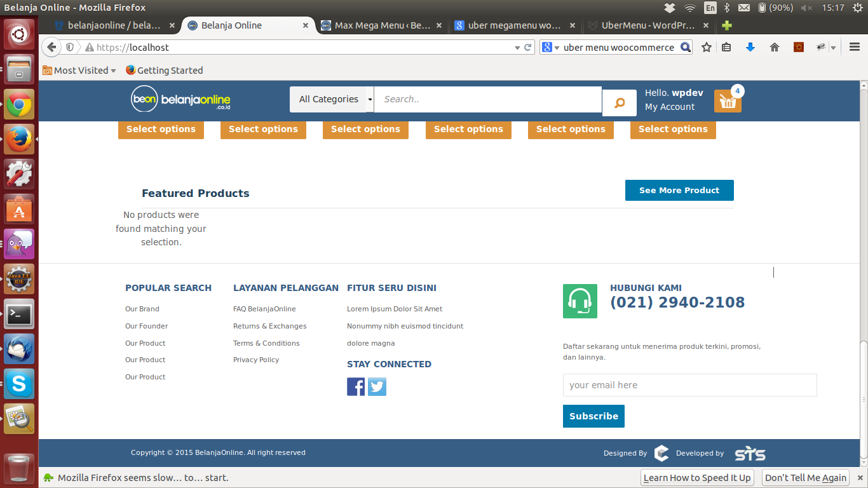Expand the toolbar extension dropdown arrow
This screenshot has width=868, height=488.
click(833, 48)
